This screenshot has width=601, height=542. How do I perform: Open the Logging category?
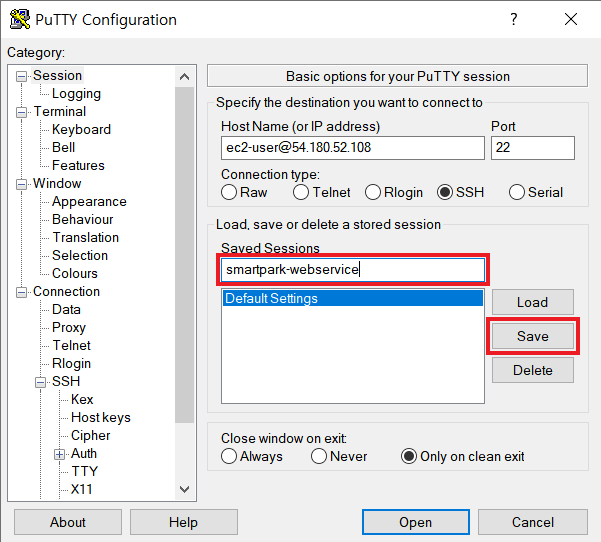(x=76, y=94)
